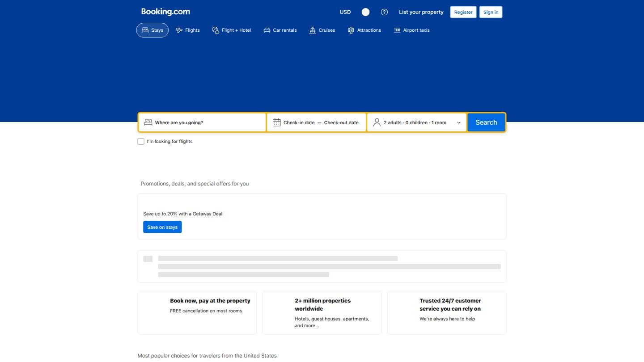The height and width of the screenshot is (362, 644).
Task: Open the calendar icon in date field
Action: [276, 122]
